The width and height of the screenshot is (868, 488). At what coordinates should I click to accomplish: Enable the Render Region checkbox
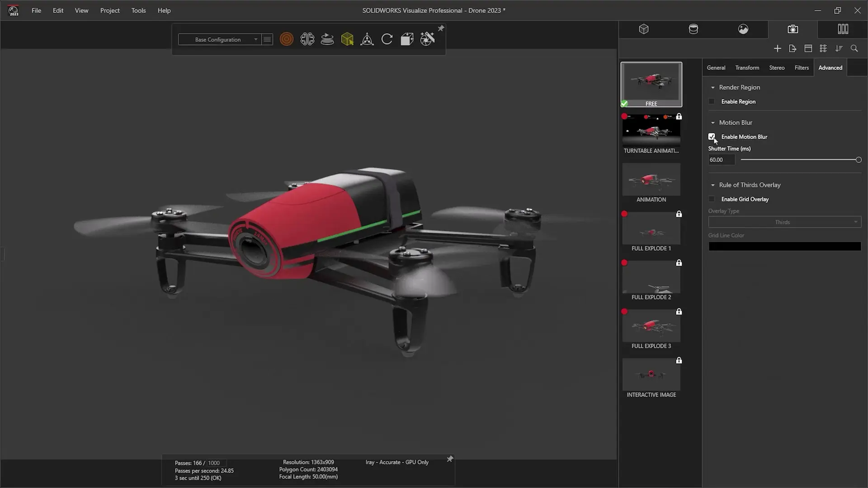pyautogui.click(x=712, y=101)
